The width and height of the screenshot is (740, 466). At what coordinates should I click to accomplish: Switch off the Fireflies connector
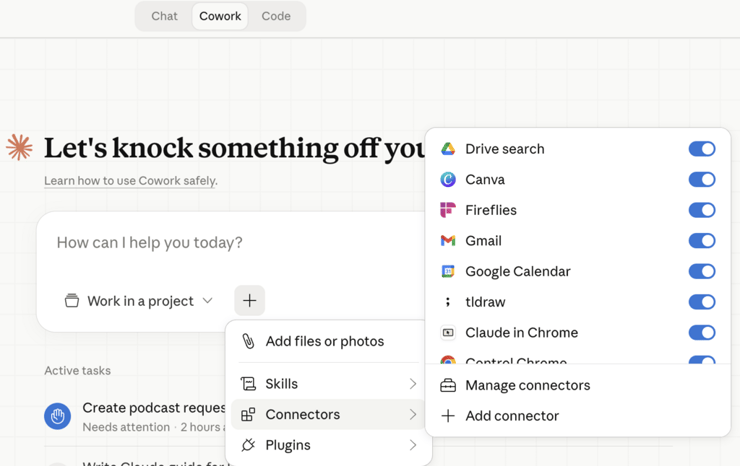(701, 210)
